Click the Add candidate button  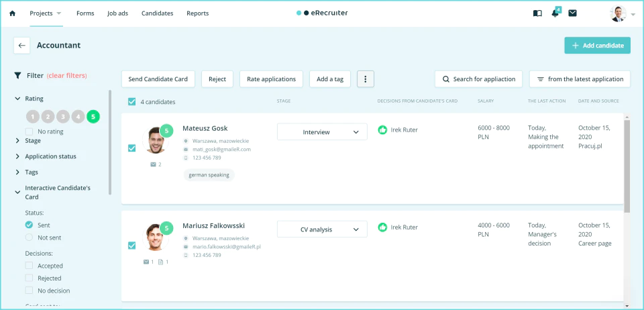597,46
